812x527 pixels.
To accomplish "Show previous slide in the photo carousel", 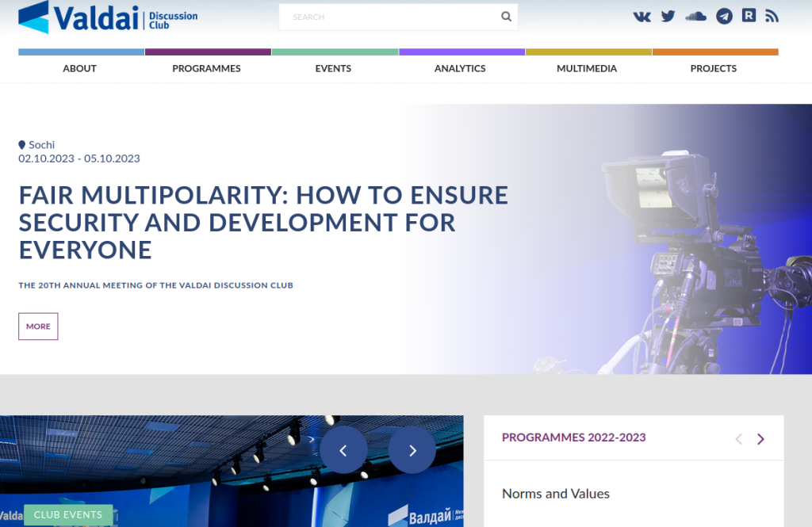I will (343, 450).
